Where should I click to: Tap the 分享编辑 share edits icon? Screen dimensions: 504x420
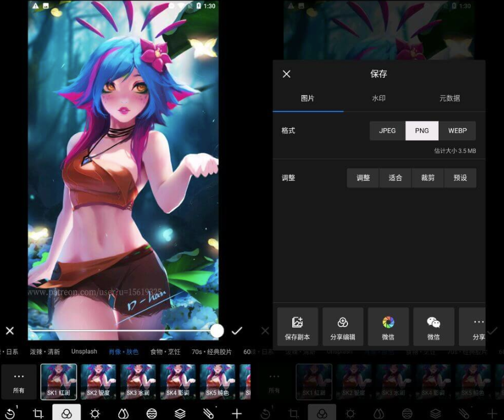coord(342,327)
